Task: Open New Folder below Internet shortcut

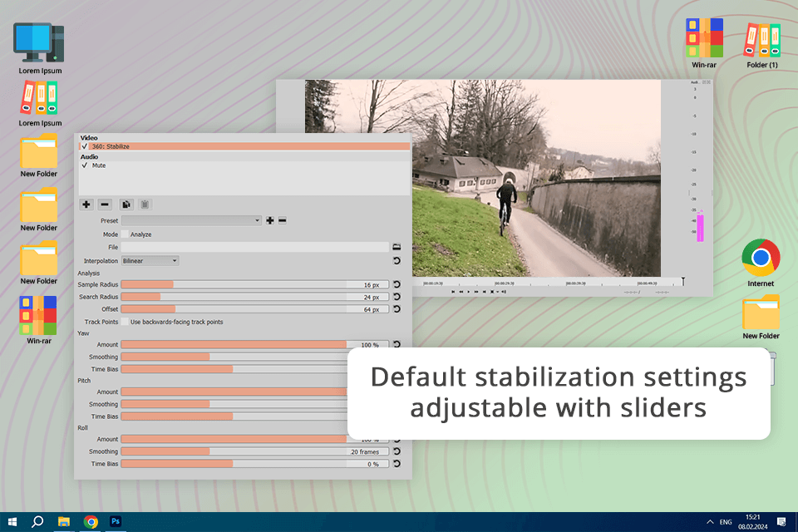Action: (x=761, y=317)
